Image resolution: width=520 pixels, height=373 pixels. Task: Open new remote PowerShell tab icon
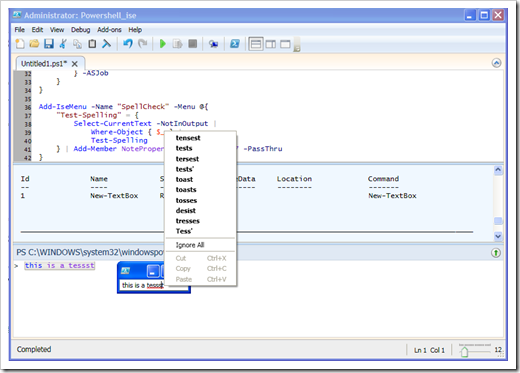pyautogui.click(x=213, y=44)
